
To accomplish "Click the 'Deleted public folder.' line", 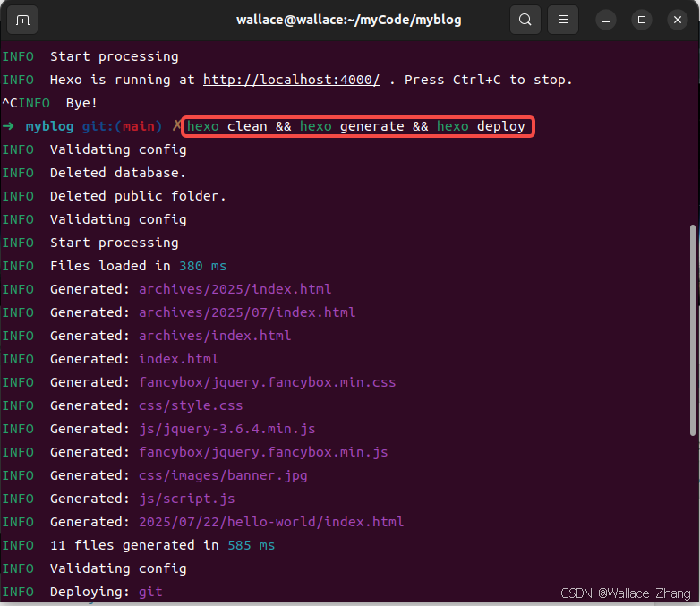I will tap(138, 196).
